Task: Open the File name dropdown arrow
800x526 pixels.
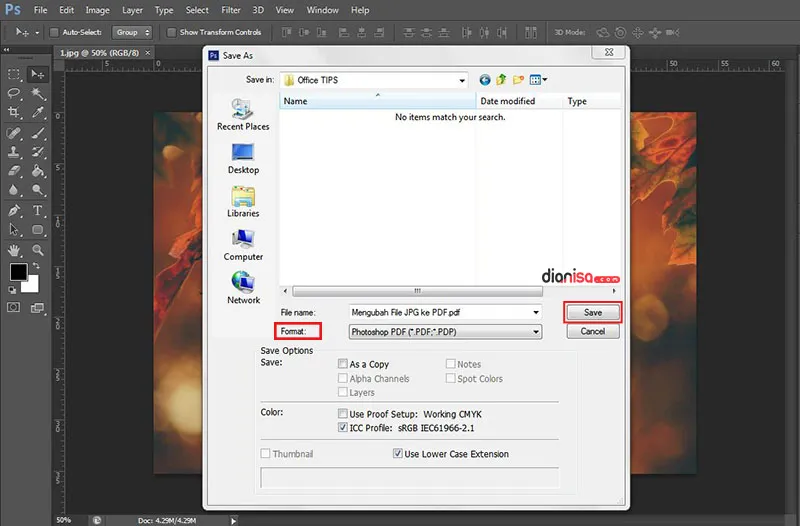Action: point(536,312)
